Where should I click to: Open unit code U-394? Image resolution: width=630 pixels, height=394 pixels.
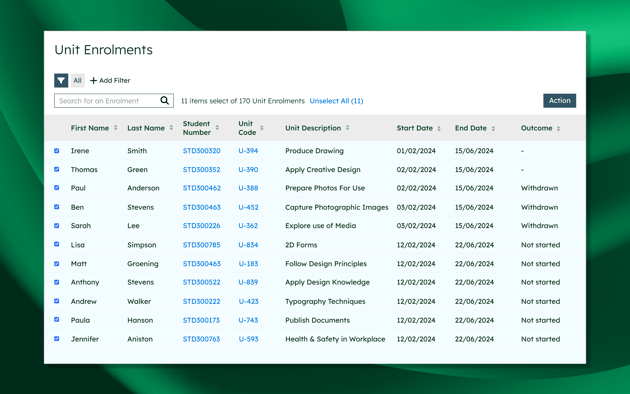(x=248, y=151)
